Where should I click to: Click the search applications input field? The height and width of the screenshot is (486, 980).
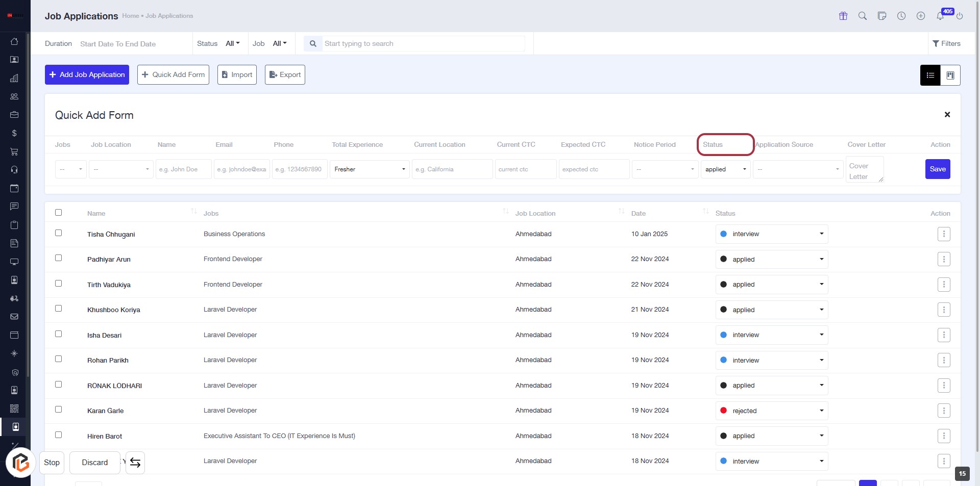tap(424, 44)
